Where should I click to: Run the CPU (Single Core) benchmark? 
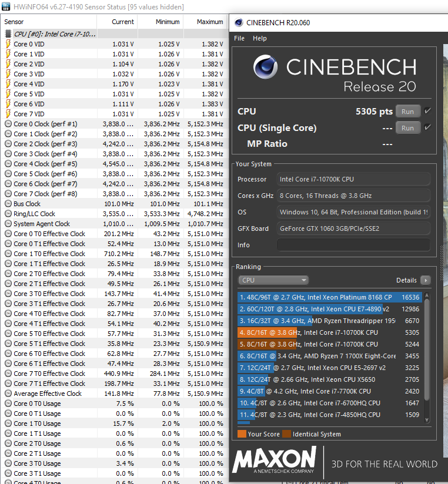pyautogui.click(x=408, y=128)
